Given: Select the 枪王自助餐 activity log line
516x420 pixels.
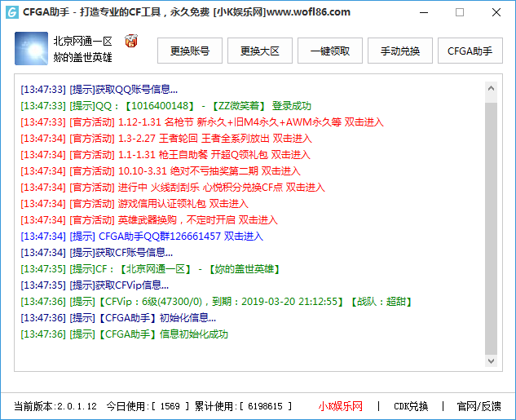Looking at the screenshot, I should (x=165, y=155).
